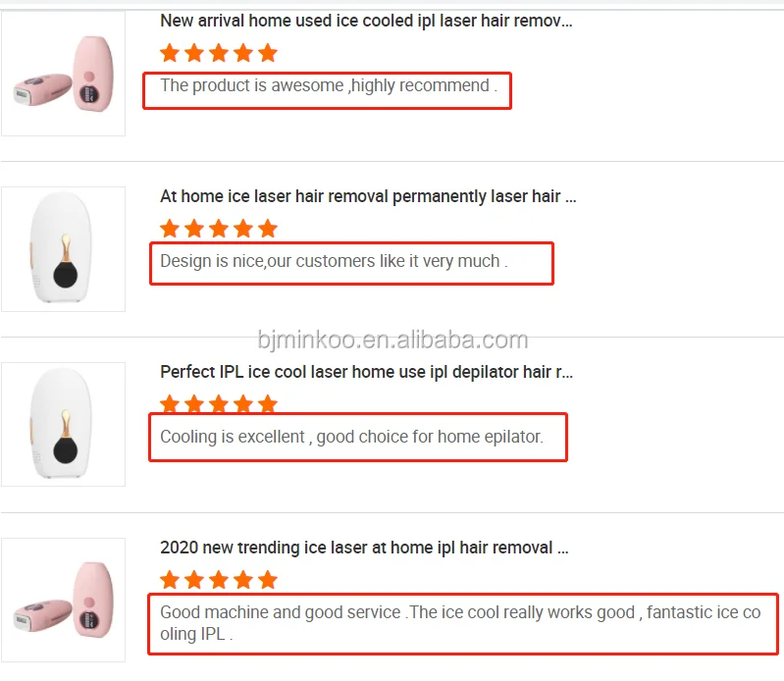Click fifth star under At home ice laser title
The height and width of the screenshot is (681, 784).
(x=267, y=229)
